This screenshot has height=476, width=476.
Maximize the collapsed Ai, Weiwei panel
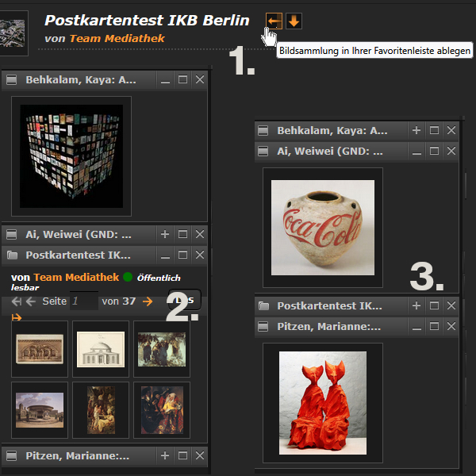[x=182, y=234]
